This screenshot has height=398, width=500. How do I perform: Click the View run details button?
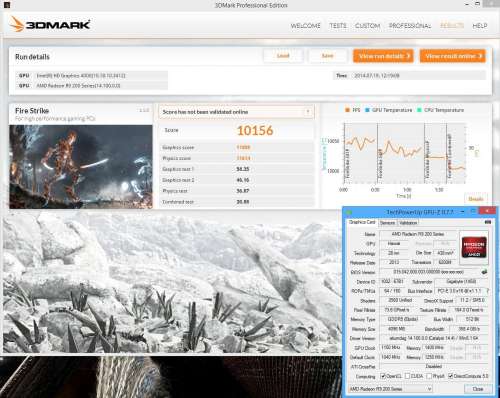[x=383, y=56]
